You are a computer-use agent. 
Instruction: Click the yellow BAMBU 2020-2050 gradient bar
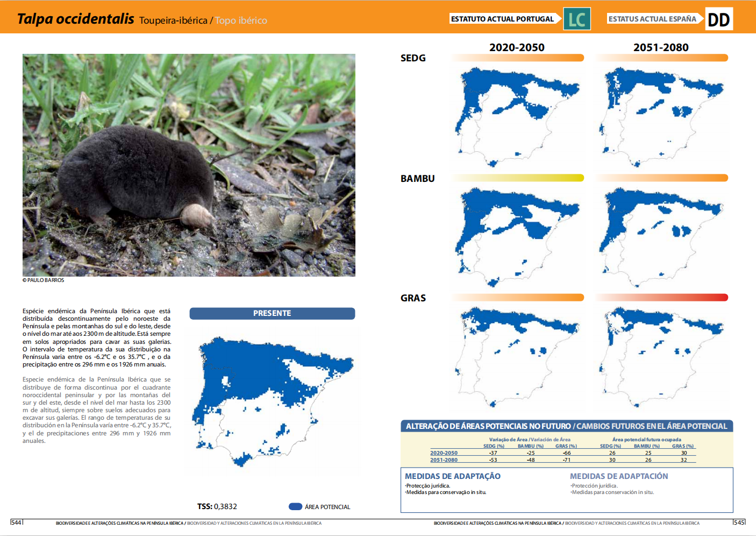tap(518, 178)
